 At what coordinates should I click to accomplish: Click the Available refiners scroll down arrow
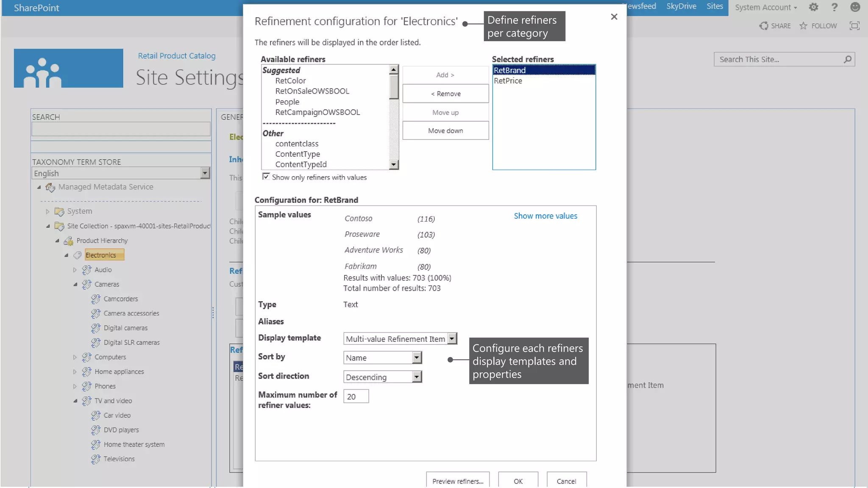[x=394, y=165]
